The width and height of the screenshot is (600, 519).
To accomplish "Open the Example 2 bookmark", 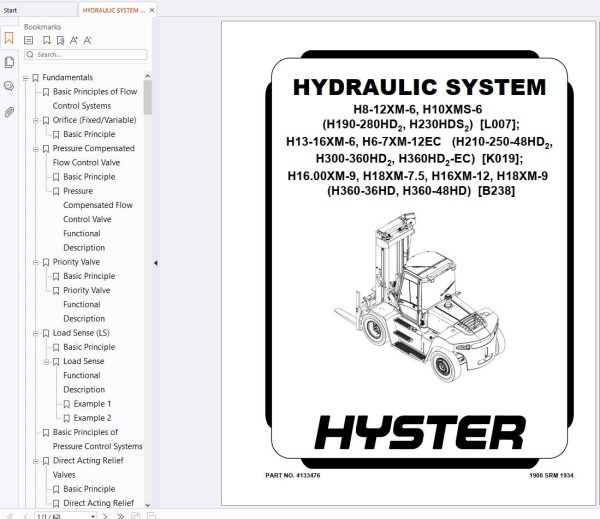I will (x=92, y=418).
